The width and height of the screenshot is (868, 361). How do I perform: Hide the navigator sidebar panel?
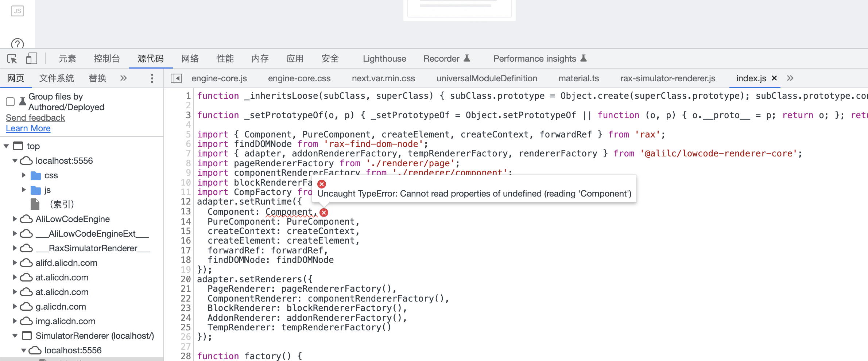pyautogui.click(x=176, y=78)
